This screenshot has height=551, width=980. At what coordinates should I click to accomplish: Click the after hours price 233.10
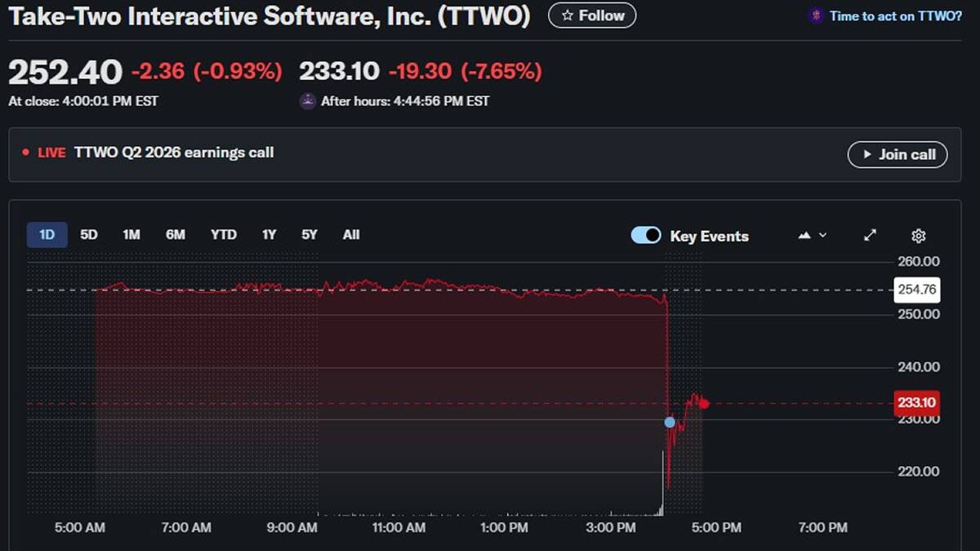point(339,72)
